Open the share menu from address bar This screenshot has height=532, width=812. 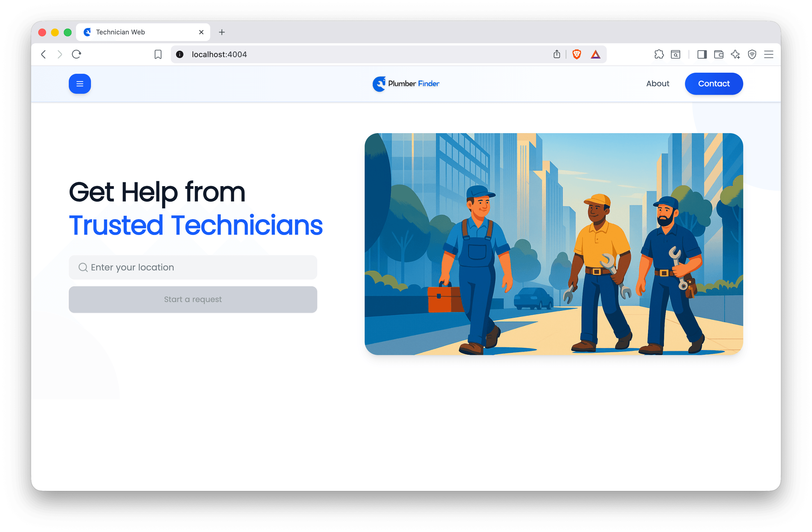[x=557, y=54]
